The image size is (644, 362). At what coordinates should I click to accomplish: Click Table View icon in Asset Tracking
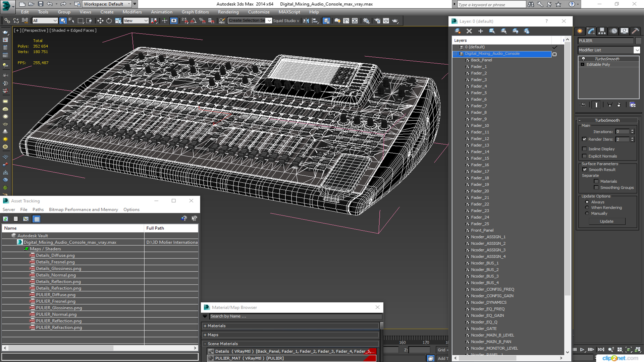[x=37, y=219]
